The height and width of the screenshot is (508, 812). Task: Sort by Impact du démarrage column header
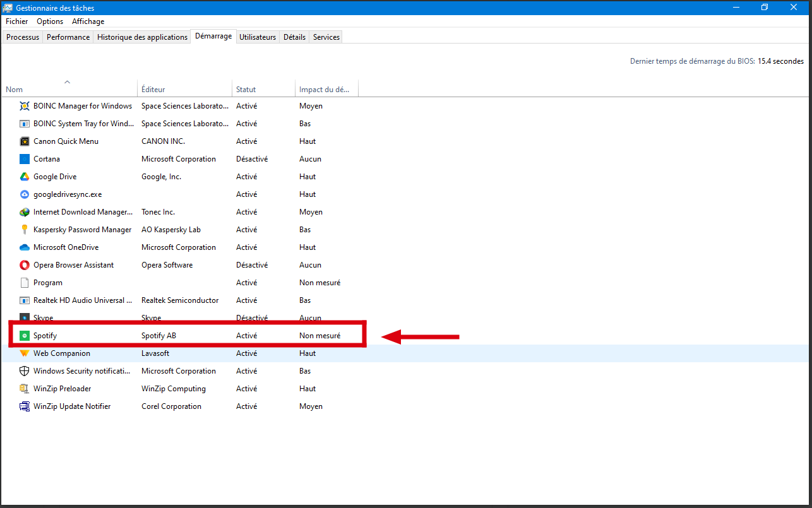pos(327,89)
